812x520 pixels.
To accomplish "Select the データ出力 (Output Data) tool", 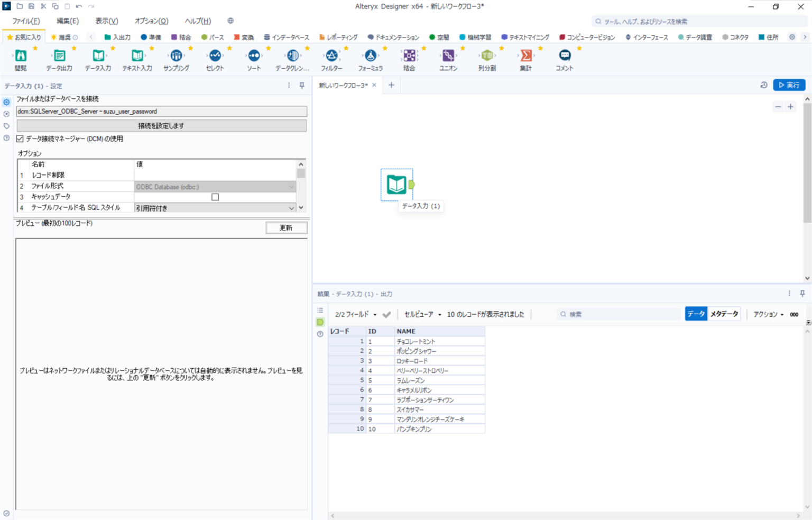I will (x=59, y=55).
